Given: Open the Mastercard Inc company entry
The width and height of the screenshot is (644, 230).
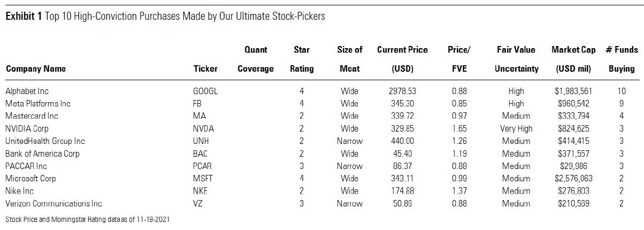Looking at the screenshot, I should click(32, 116).
